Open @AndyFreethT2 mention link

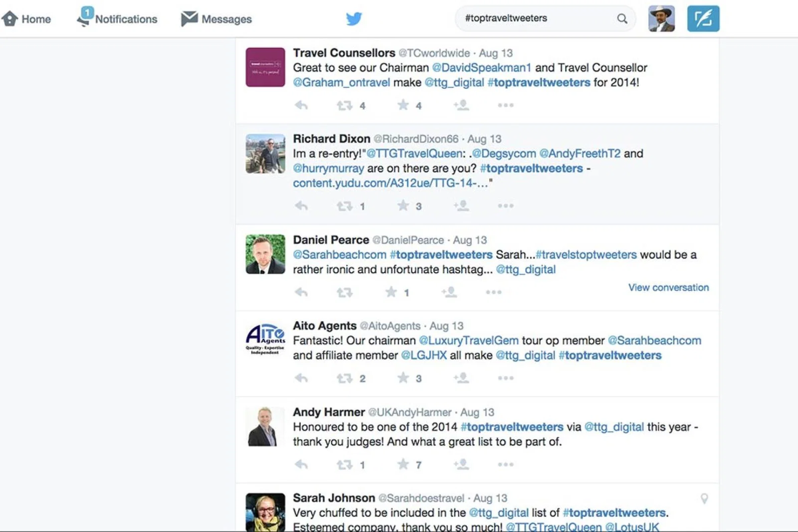580,154
